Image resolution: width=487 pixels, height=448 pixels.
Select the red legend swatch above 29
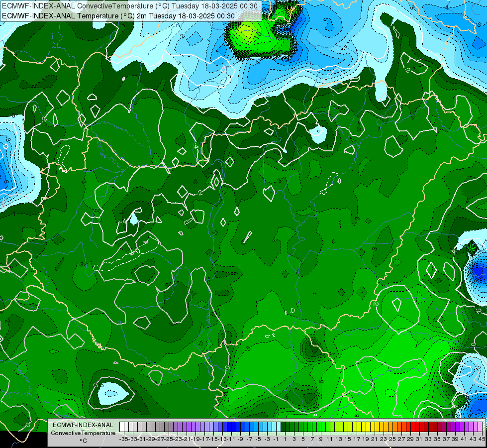coord(408,427)
